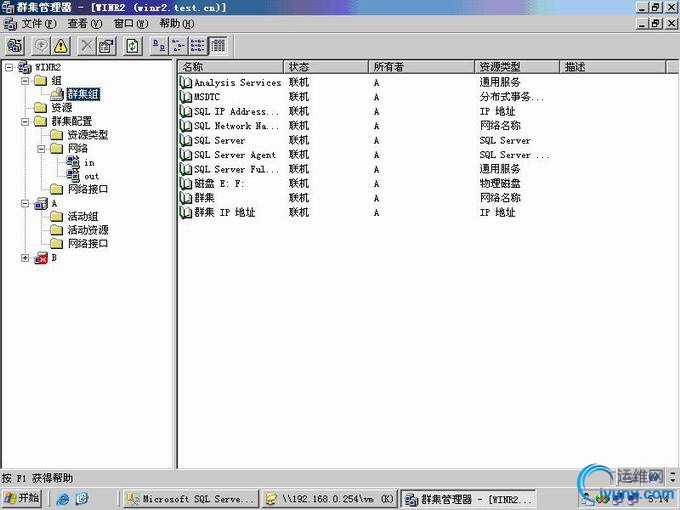This screenshot has width=680, height=510.
Task: Open the 窗口 menu
Action: (x=131, y=23)
